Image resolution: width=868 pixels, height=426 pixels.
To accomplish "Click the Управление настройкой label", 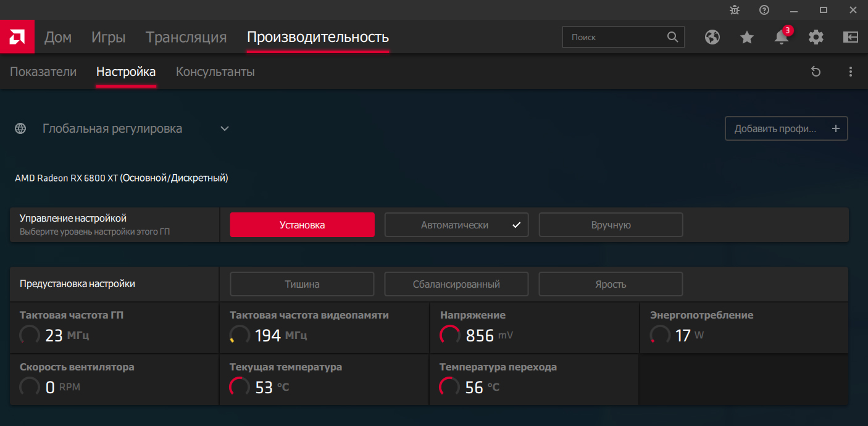I will click(73, 218).
